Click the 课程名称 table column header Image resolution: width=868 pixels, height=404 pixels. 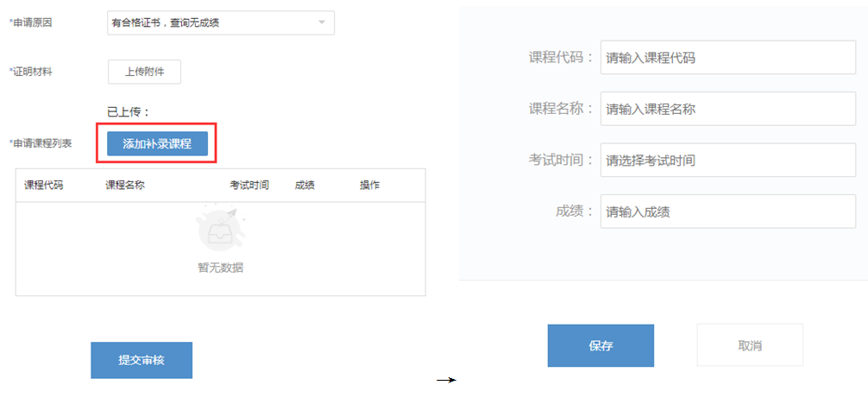click(124, 186)
